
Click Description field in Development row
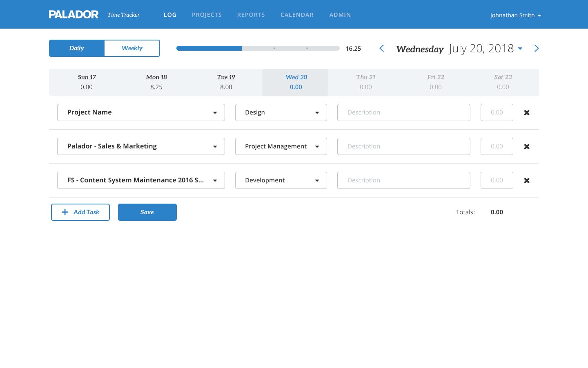tap(404, 180)
